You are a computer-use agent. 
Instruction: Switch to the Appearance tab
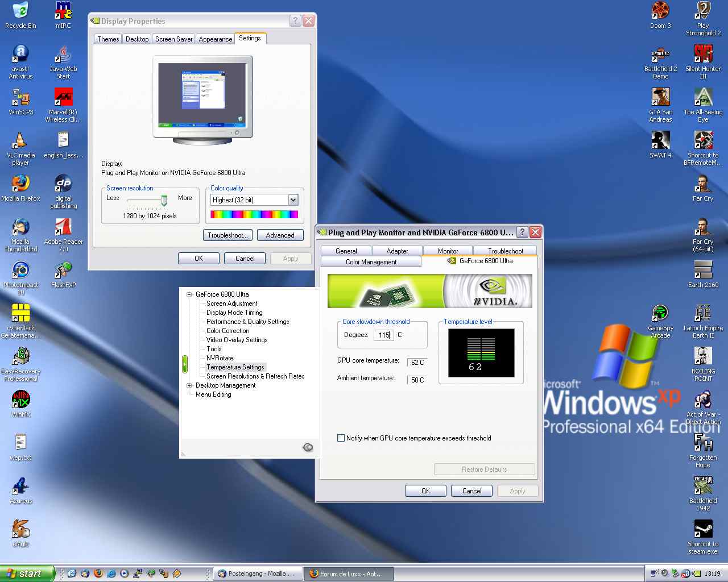216,39
